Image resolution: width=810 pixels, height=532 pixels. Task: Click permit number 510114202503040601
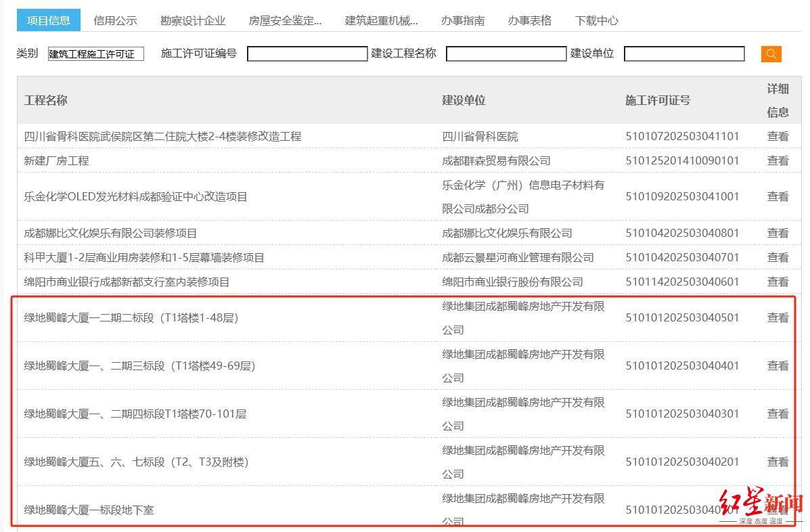click(x=682, y=282)
